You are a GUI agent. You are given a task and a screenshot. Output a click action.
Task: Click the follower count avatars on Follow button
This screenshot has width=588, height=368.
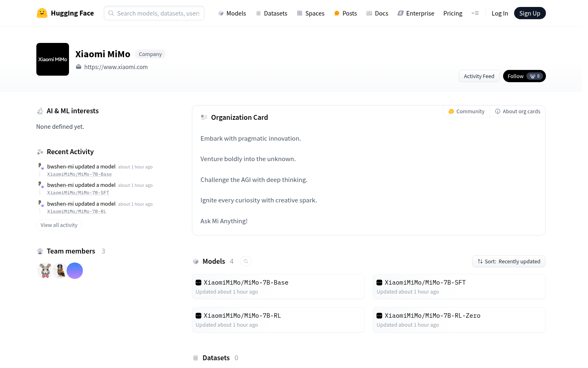pyautogui.click(x=535, y=76)
